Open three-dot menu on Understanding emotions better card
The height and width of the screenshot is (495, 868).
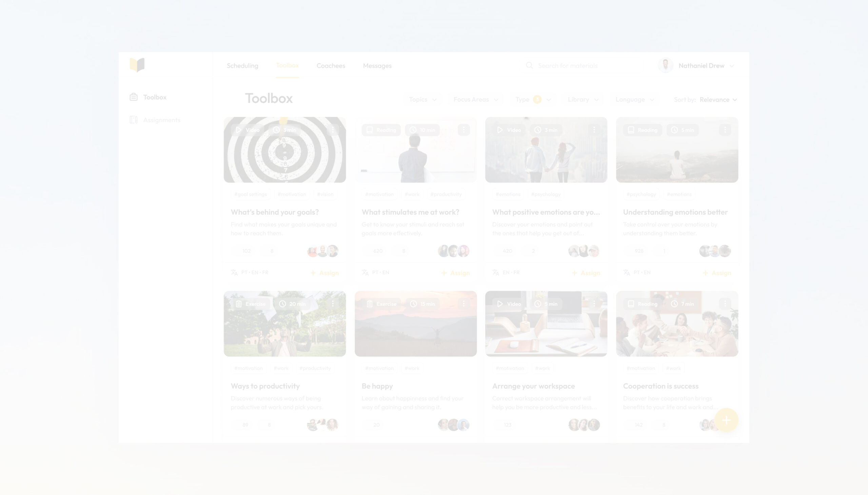click(x=725, y=130)
